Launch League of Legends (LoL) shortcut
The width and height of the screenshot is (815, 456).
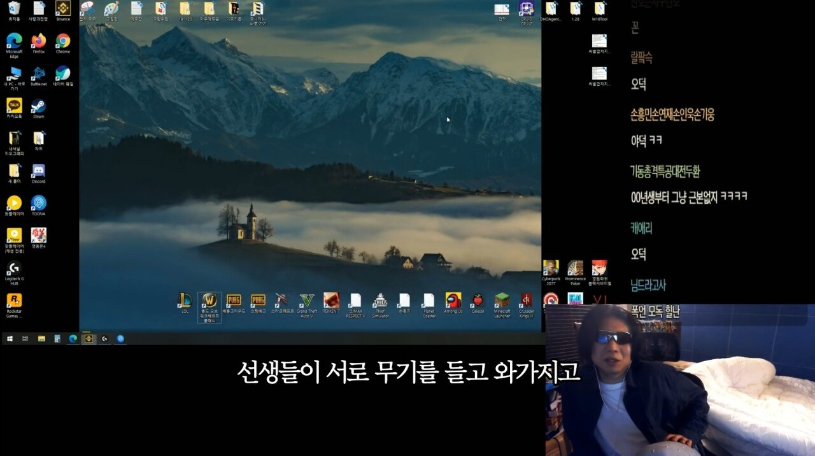coord(185,303)
